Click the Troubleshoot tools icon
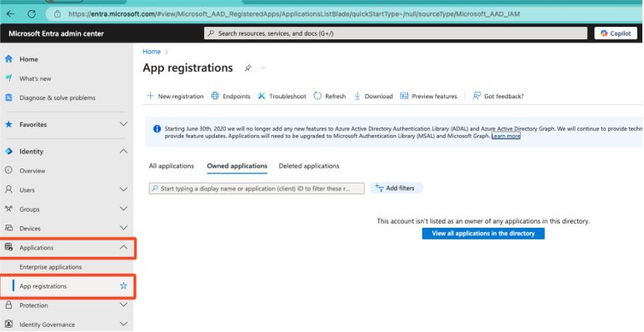 pos(262,96)
